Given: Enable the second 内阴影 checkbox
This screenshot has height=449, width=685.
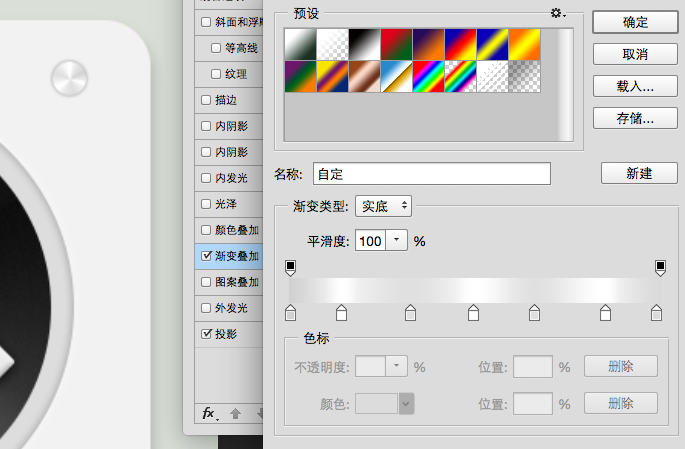Looking at the screenshot, I should 206,152.
